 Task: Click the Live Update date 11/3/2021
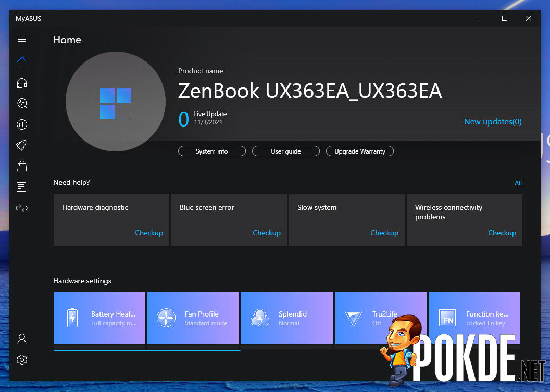pos(208,122)
